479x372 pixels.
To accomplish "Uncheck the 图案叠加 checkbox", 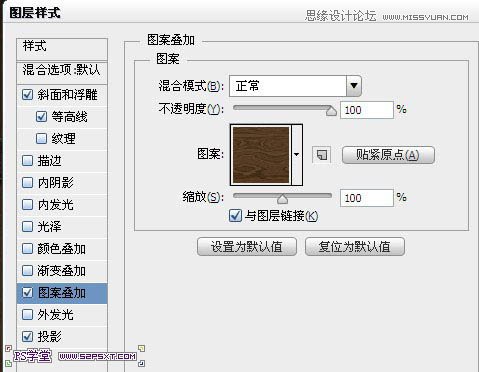I will pos(27,292).
